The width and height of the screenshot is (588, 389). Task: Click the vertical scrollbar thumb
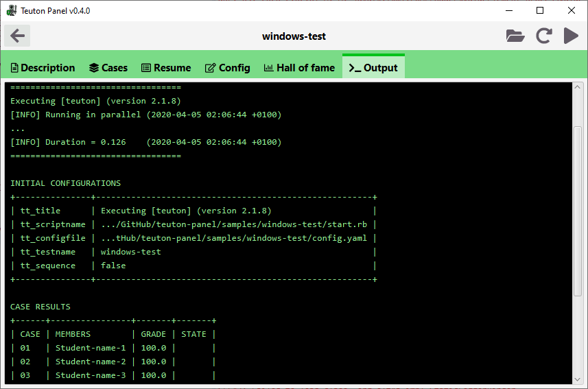(578, 212)
